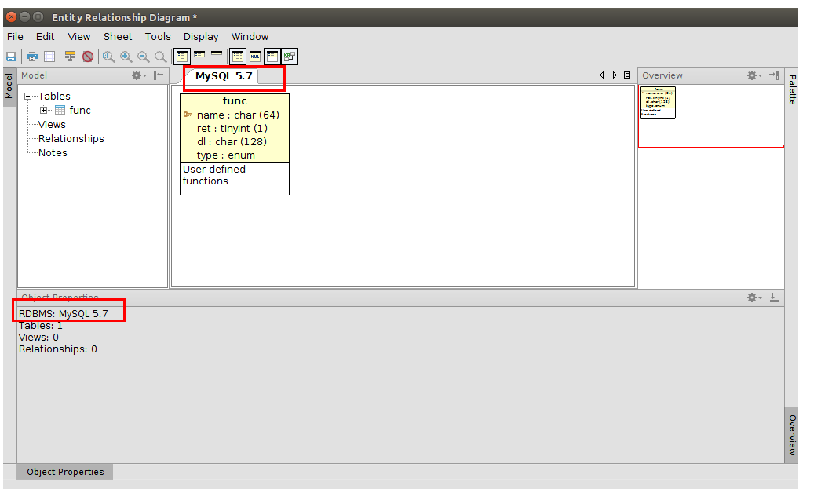This screenshot has width=832, height=504.
Task: Toggle NUL nullable display button
Action: (x=255, y=57)
